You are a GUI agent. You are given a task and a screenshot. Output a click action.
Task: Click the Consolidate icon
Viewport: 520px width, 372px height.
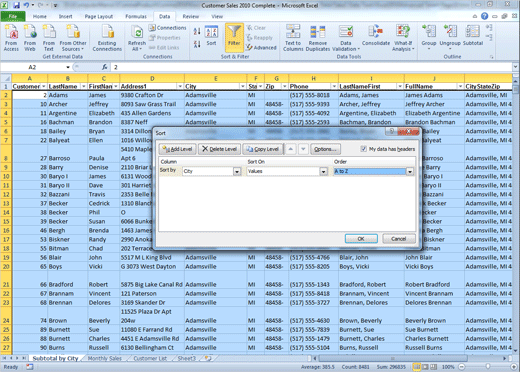click(376, 35)
